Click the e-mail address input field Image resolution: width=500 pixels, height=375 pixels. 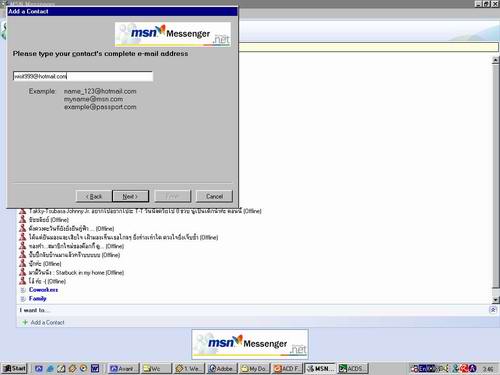[x=83, y=76]
